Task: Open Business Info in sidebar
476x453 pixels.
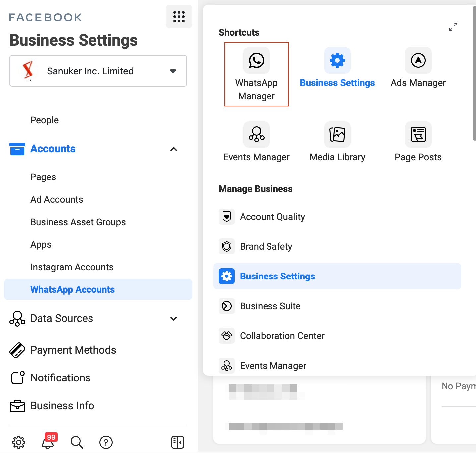Action: pos(62,406)
